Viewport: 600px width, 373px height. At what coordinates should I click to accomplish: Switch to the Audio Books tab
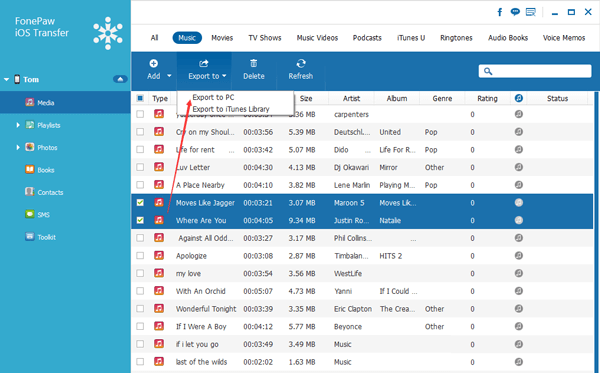[508, 37]
